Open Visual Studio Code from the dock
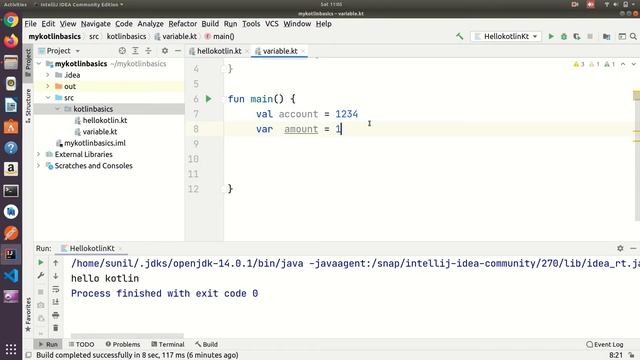The image size is (640, 360). click(x=11, y=276)
